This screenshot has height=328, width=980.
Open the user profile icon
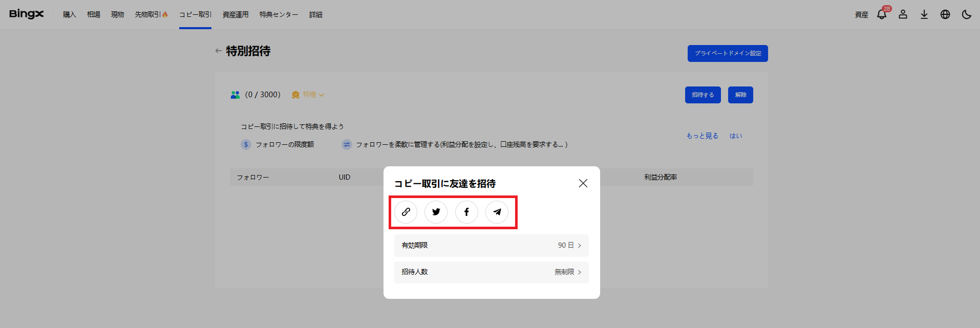pyautogui.click(x=903, y=14)
